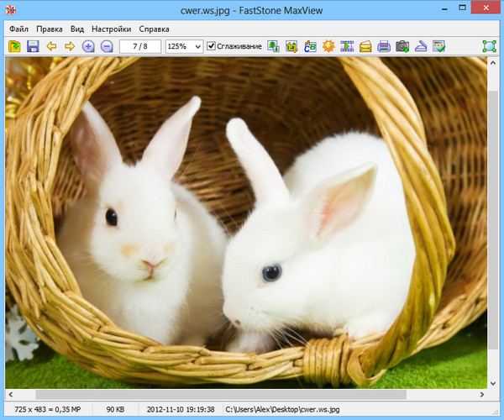The height and width of the screenshot is (420, 504).
Task: Start the slideshow from the film icon
Action: (347, 46)
